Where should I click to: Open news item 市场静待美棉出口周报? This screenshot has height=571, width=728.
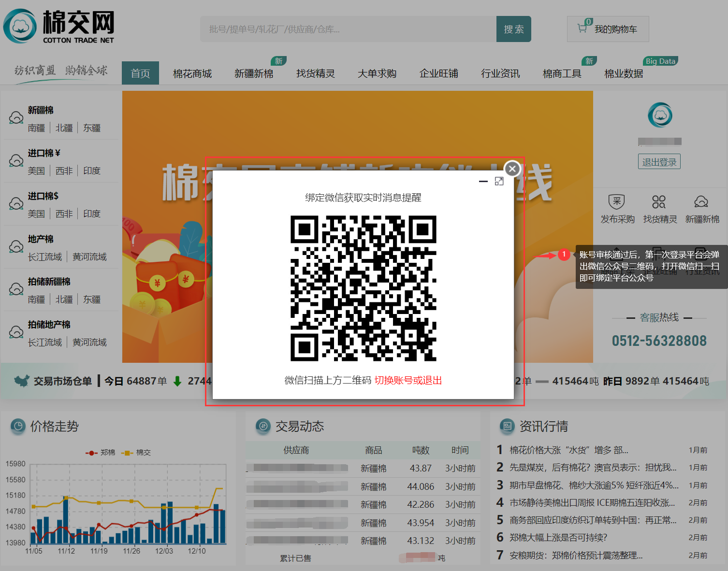pos(592,502)
